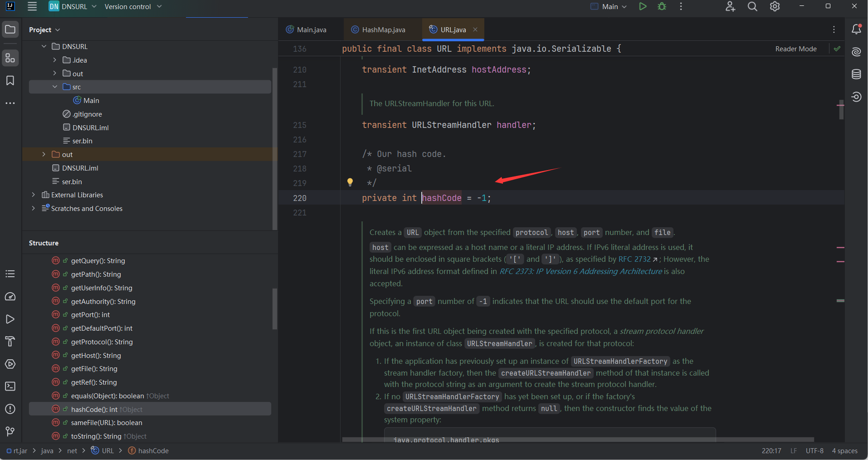Open the Services tool window icon
This screenshot has width=868, height=460.
(10, 364)
